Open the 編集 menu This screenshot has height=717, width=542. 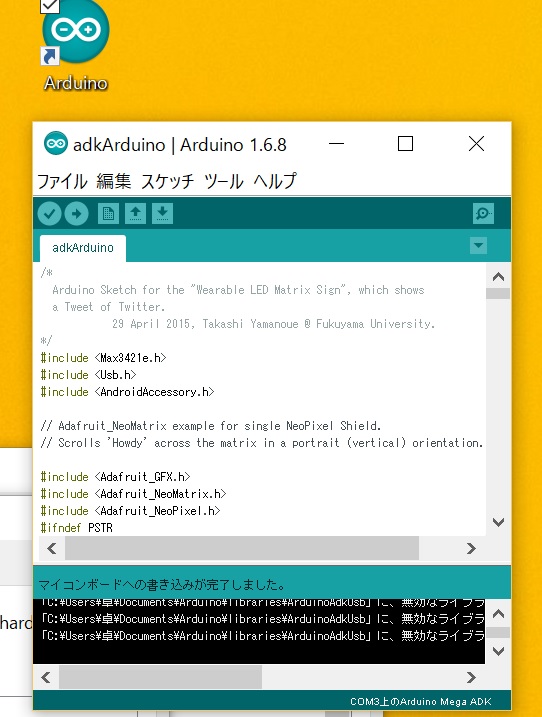pyautogui.click(x=114, y=181)
